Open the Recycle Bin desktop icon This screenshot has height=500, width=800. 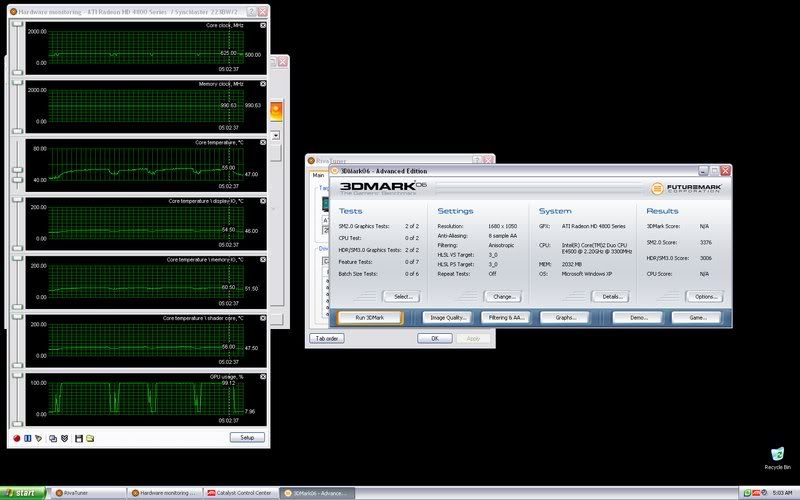click(777, 458)
